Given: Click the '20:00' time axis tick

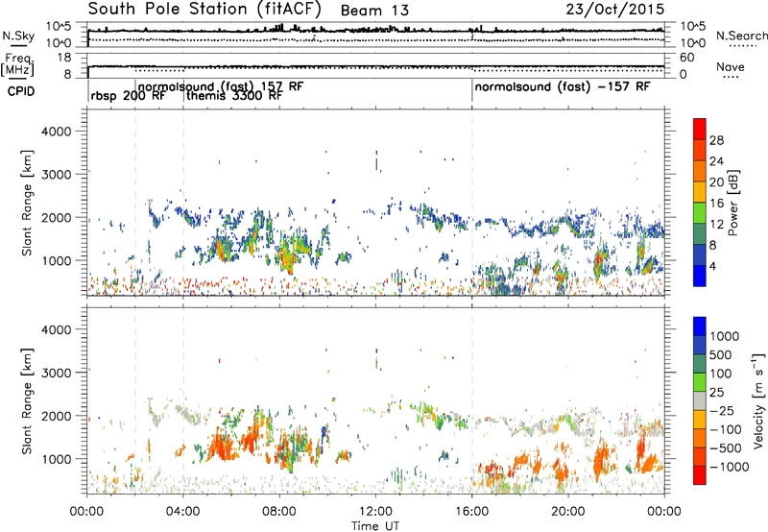Looking at the screenshot, I should click(x=567, y=512).
